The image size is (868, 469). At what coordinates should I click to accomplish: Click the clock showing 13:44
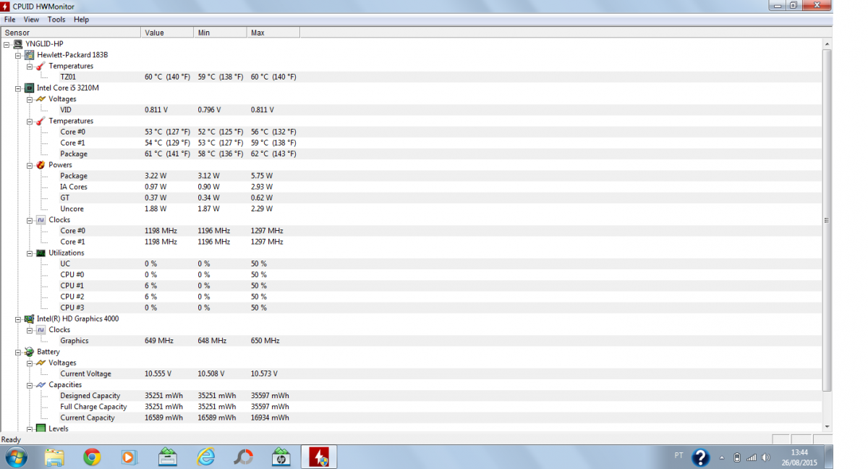[x=799, y=452]
